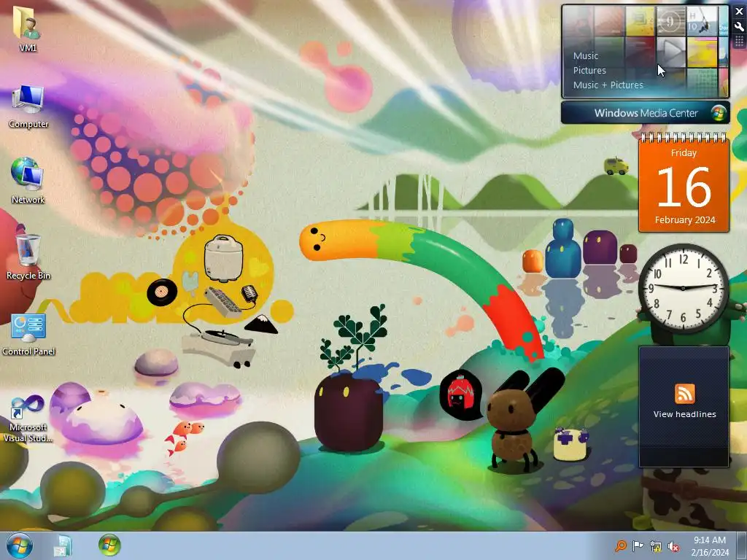Open the Windows Start menu orb
This screenshot has height=560, width=747.
click(x=19, y=545)
